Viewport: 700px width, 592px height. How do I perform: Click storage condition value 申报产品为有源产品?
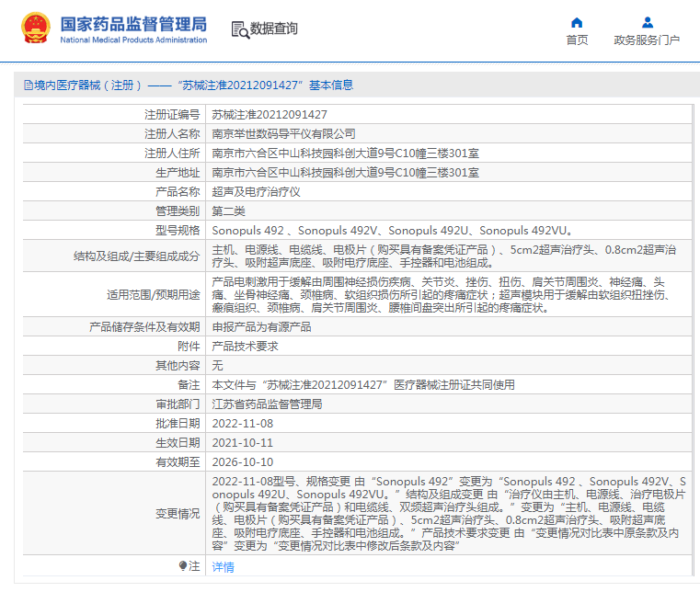click(x=261, y=327)
